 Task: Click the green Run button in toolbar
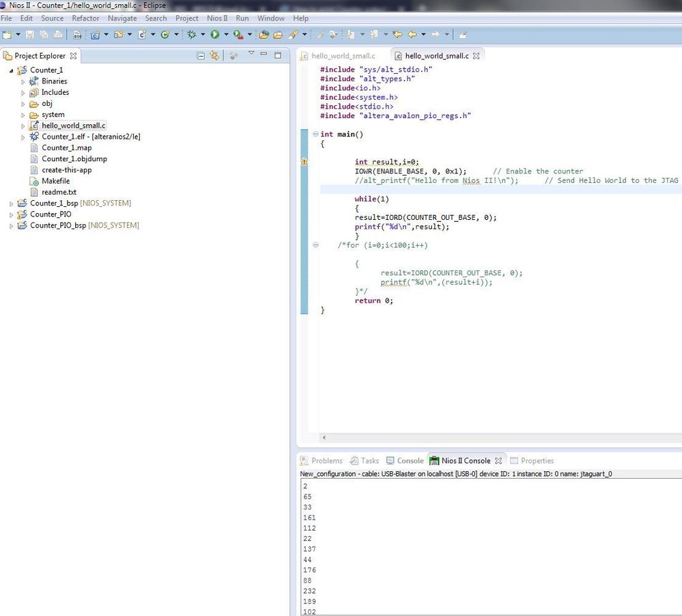coord(214,34)
